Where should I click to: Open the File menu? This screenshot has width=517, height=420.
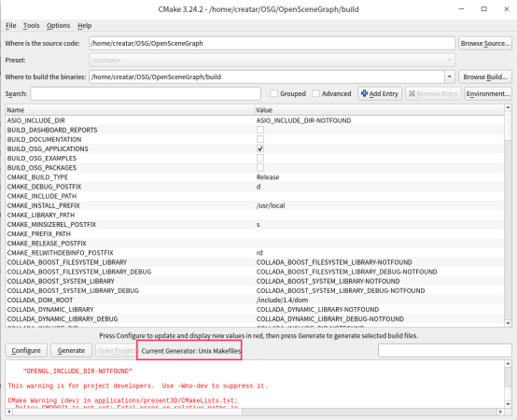[10, 25]
